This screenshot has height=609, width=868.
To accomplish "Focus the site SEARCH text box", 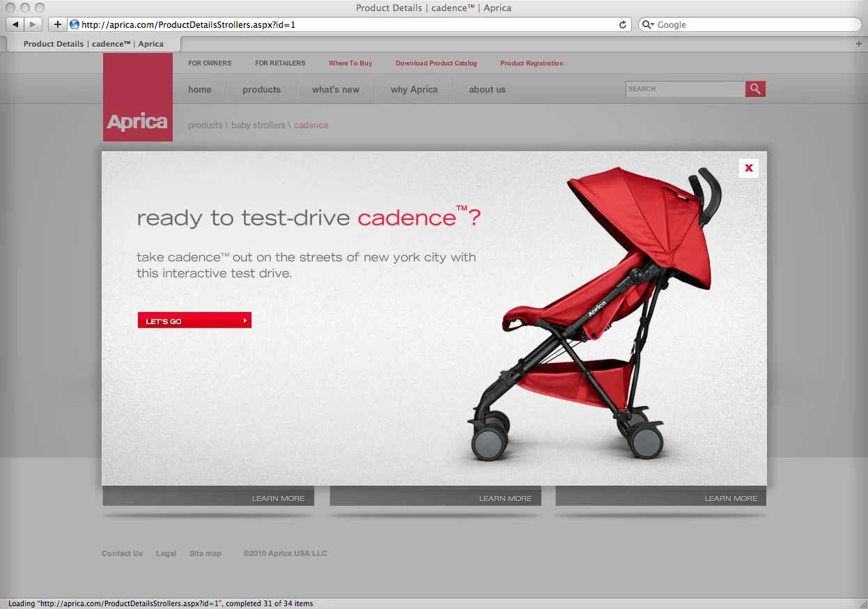I will [685, 88].
